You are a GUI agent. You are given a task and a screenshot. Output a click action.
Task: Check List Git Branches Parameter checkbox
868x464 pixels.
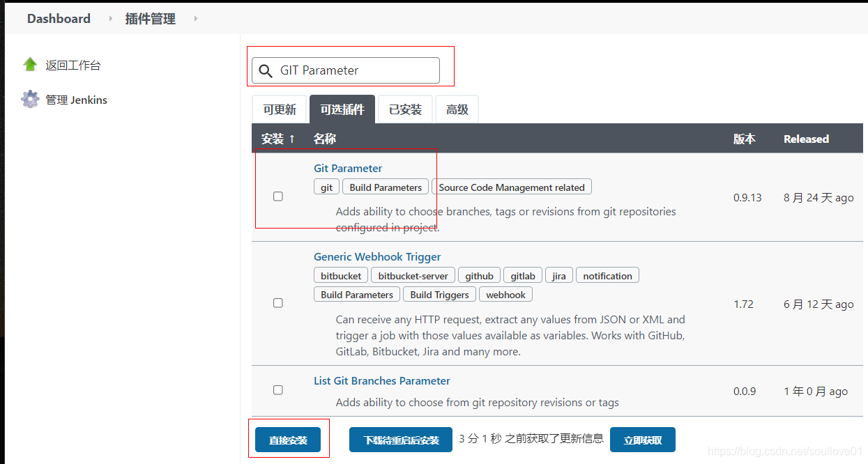pyautogui.click(x=278, y=390)
